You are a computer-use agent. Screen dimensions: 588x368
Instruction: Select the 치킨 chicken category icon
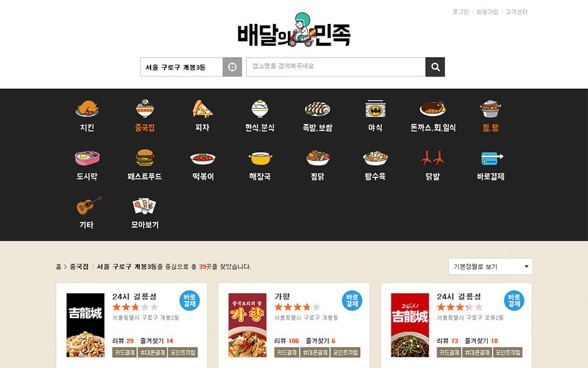coord(87,108)
